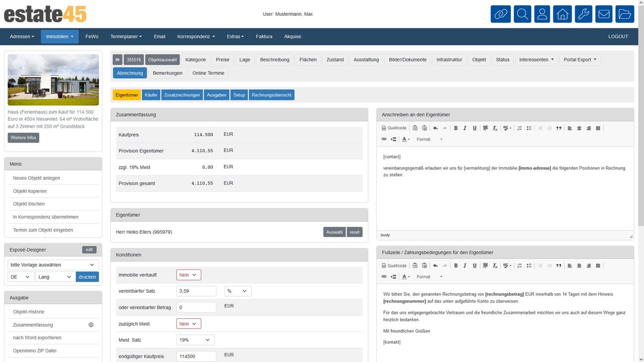Switch to the Preise tab
Image resolution: width=644 pixels, height=362 pixels.
222,59
